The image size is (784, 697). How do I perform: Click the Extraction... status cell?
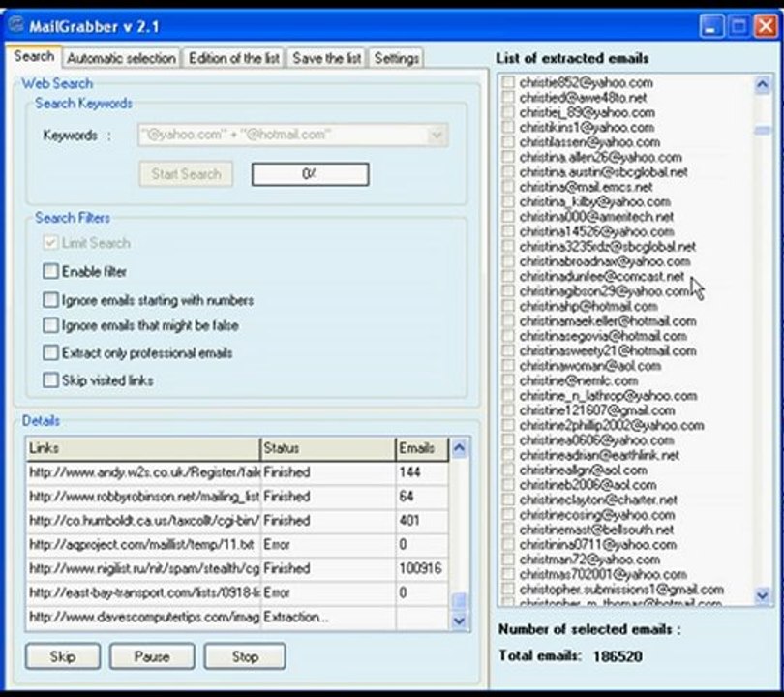tap(328, 617)
